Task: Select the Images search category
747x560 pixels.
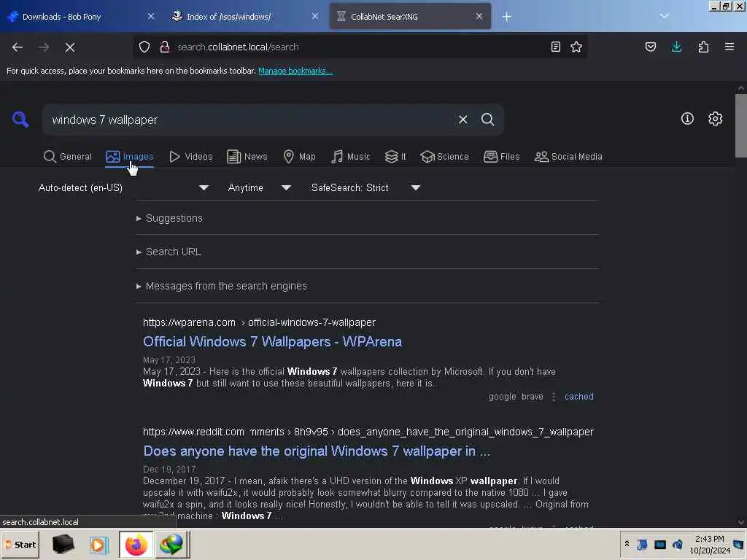Action: (x=130, y=157)
